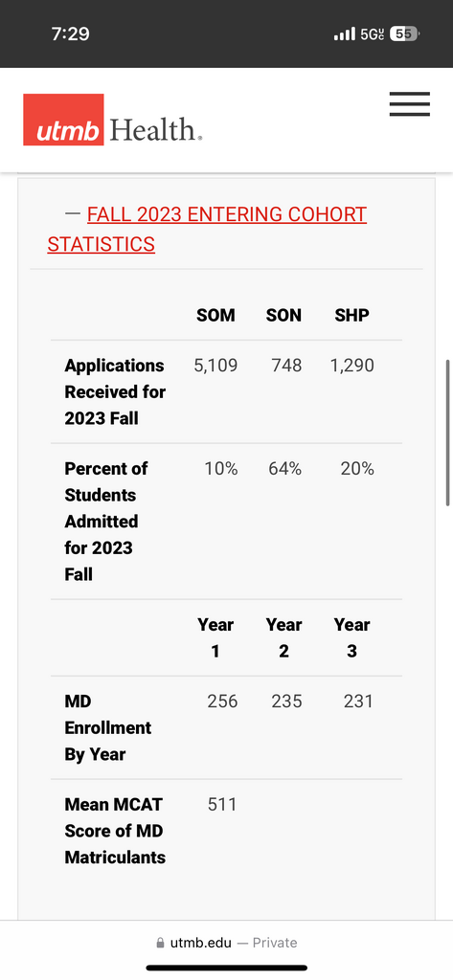Tap the battery indicator in status bar
Viewport: 453px width, 980px height.
(404, 33)
